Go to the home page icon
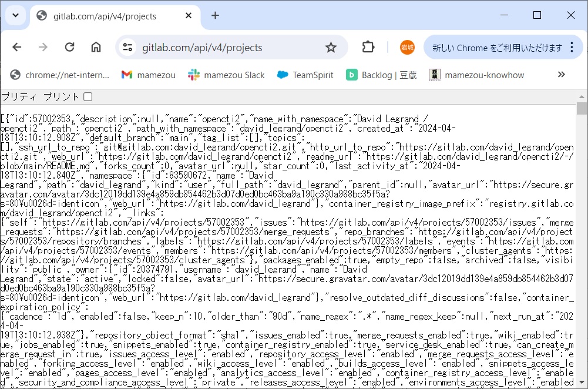Viewport: 588px width, 389px height. 96,48
